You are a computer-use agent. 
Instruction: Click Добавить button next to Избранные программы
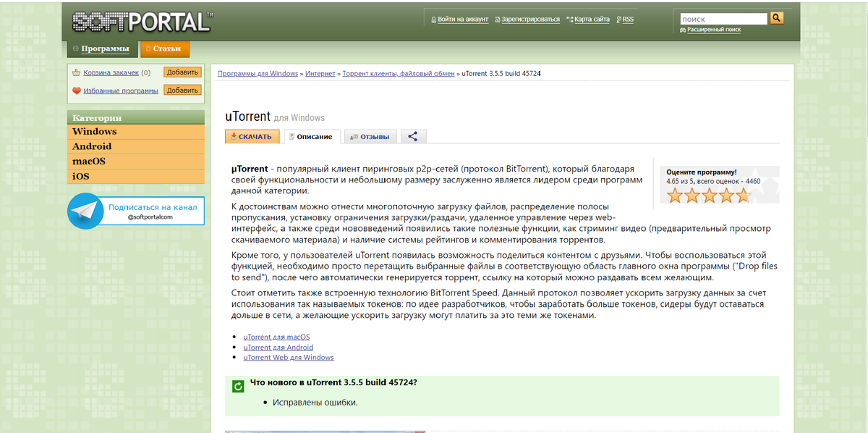click(182, 91)
